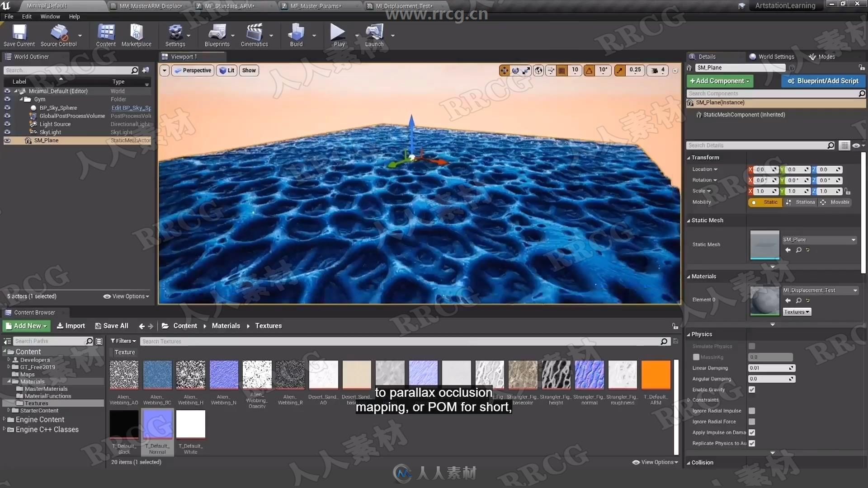Open the Perspective view mode menu
This screenshot has width=868, height=488.
click(x=193, y=70)
